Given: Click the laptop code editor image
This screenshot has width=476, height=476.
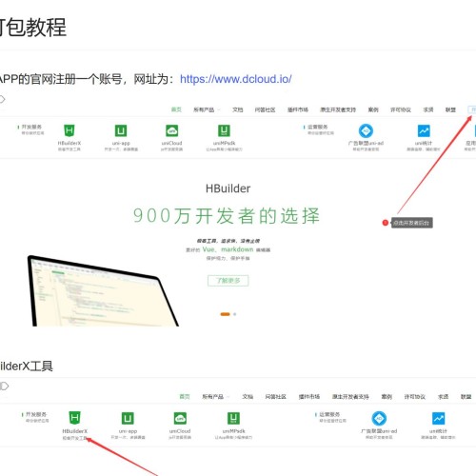Looking at the screenshot, I should (103, 290).
